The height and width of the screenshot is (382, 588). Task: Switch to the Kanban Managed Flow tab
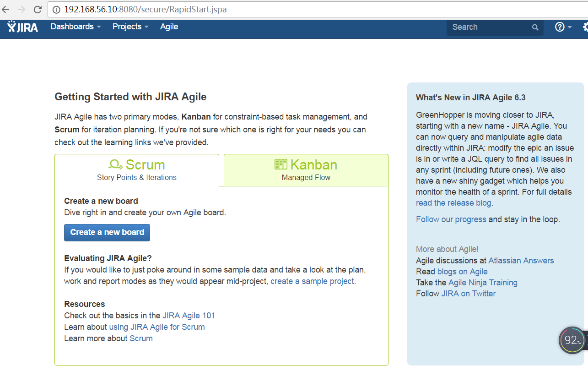(306, 170)
